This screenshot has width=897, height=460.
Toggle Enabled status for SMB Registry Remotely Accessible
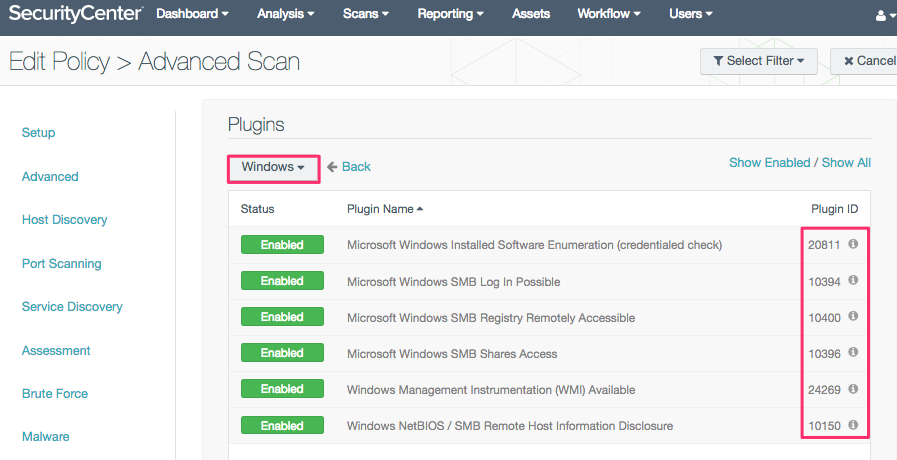pos(282,317)
